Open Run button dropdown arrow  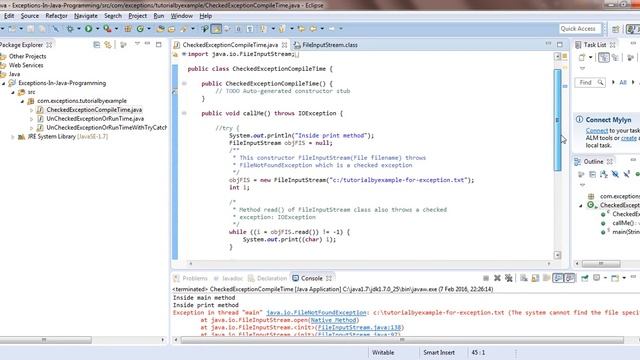point(97,29)
